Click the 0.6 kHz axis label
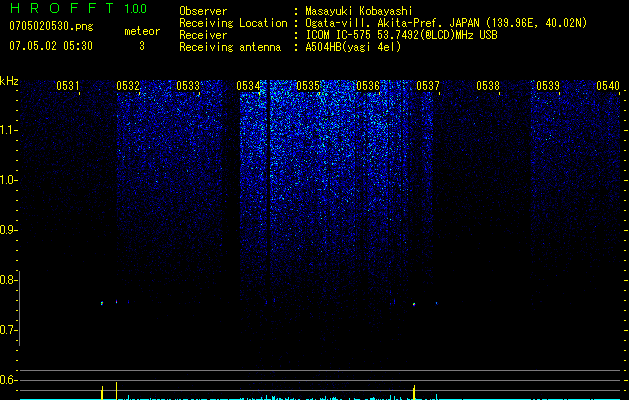This screenshot has height=400, width=629. tap(8, 380)
